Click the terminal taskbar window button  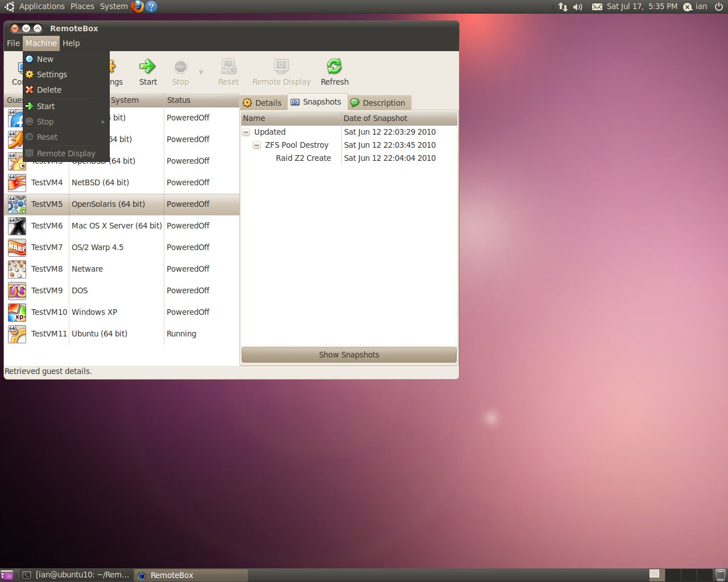[76, 575]
